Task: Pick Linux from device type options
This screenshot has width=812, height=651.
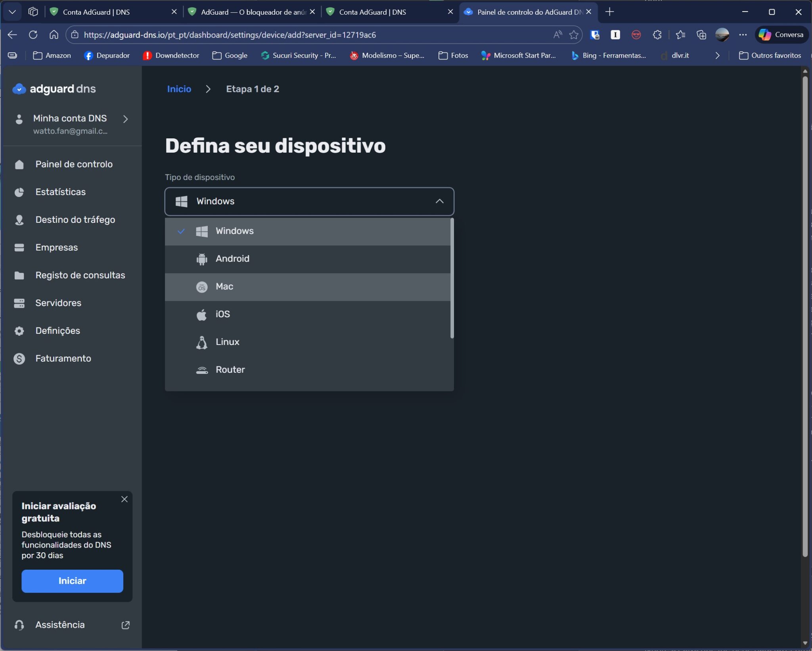Action: tap(227, 342)
